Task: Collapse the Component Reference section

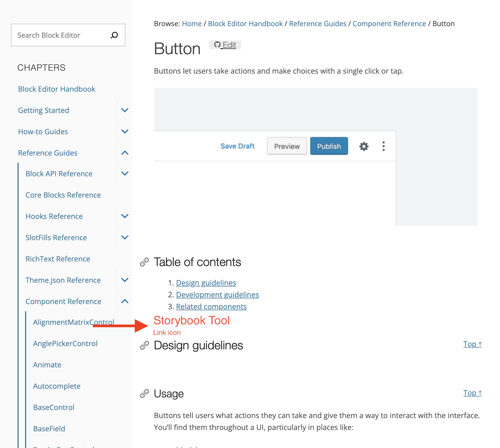Action: pos(124,301)
